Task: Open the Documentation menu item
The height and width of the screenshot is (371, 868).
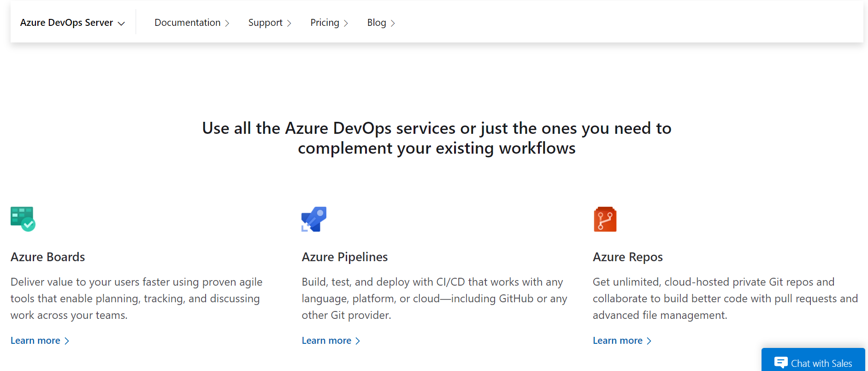Action: (x=192, y=23)
